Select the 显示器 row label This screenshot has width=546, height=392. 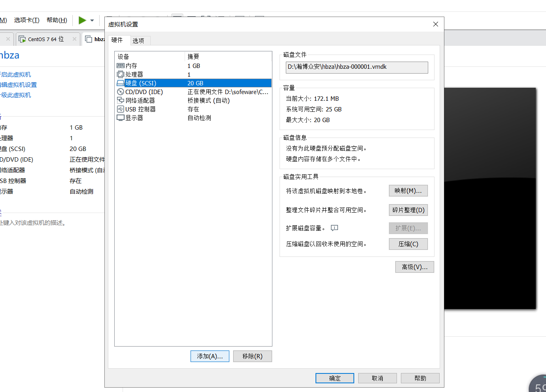(x=134, y=118)
